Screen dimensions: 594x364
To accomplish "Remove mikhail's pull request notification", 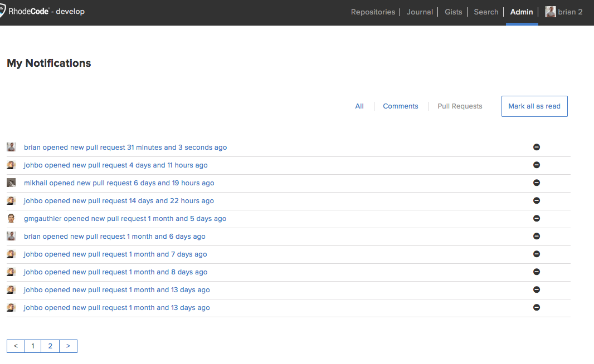I will [x=537, y=183].
